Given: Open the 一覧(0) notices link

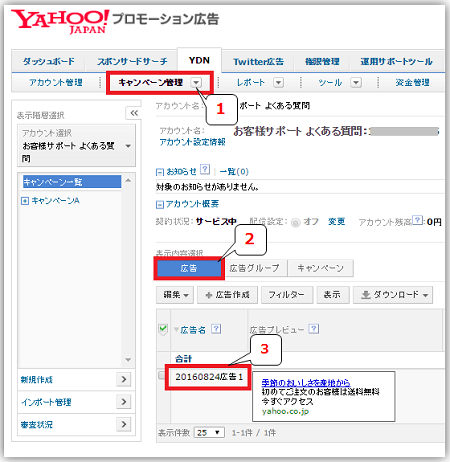Looking at the screenshot, I should (x=234, y=172).
